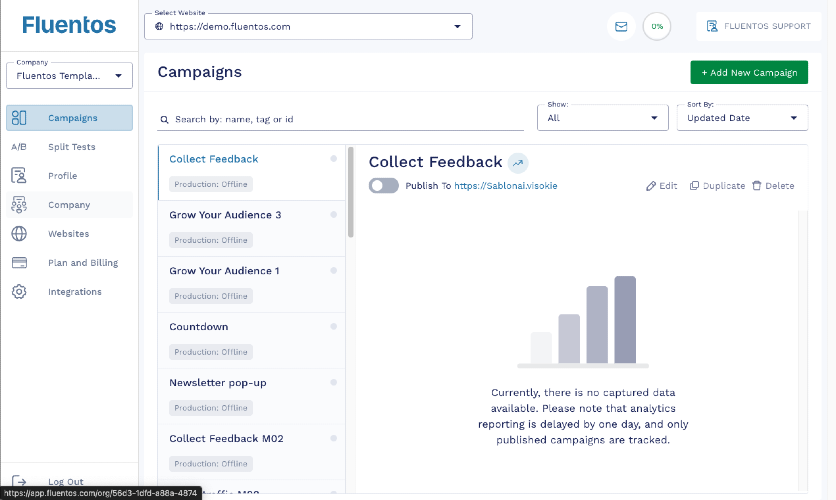Open analytics trend icon beside Collect Feedback
The image size is (836, 500).
pyautogui.click(x=518, y=163)
